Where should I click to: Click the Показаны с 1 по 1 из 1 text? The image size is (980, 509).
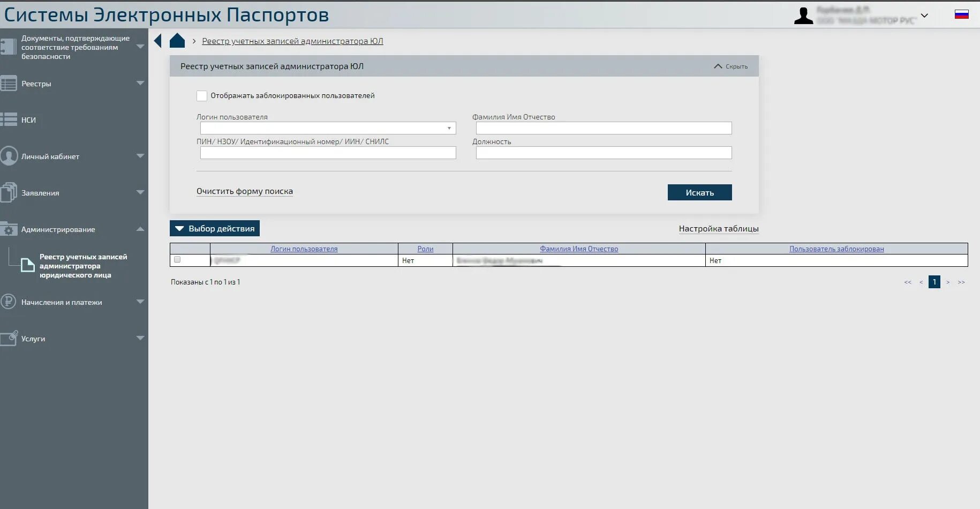tap(206, 282)
